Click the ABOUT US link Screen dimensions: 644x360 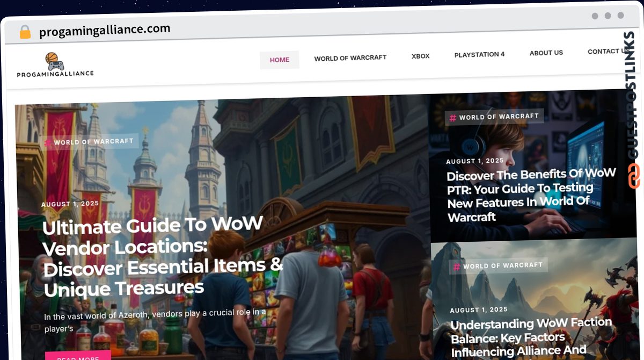[x=546, y=53]
